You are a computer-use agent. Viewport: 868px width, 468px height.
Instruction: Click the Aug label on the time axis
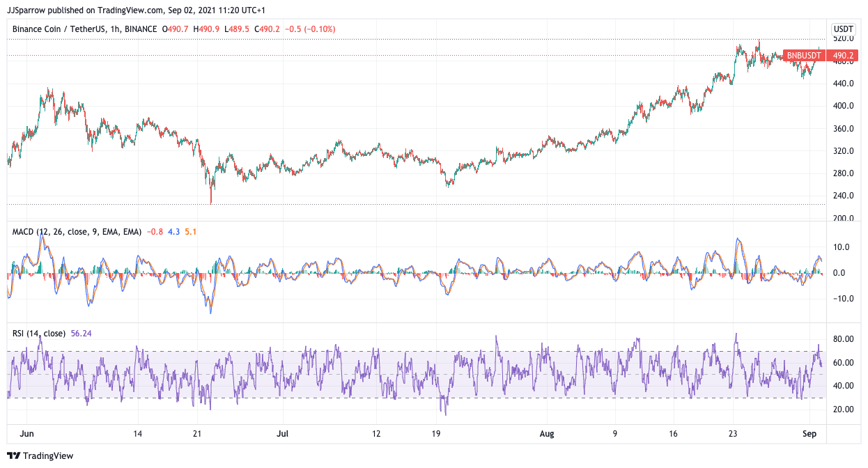click(547, 434)
